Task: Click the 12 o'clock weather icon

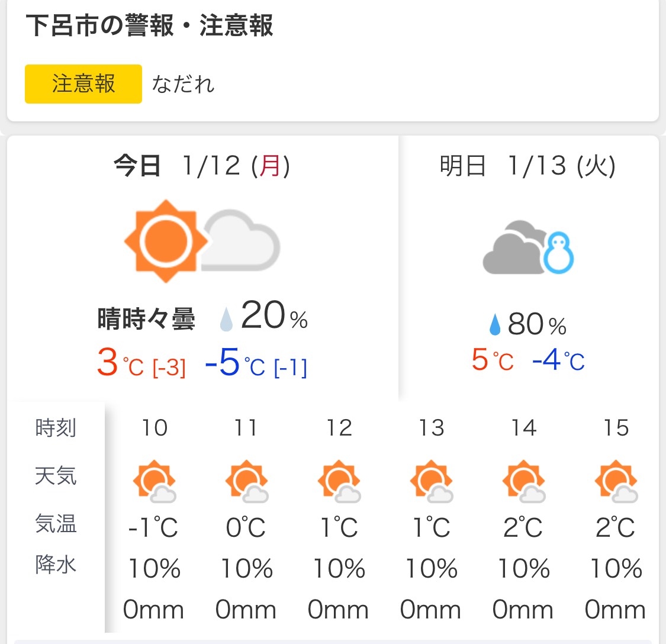Action: click(x=339, y=481)
